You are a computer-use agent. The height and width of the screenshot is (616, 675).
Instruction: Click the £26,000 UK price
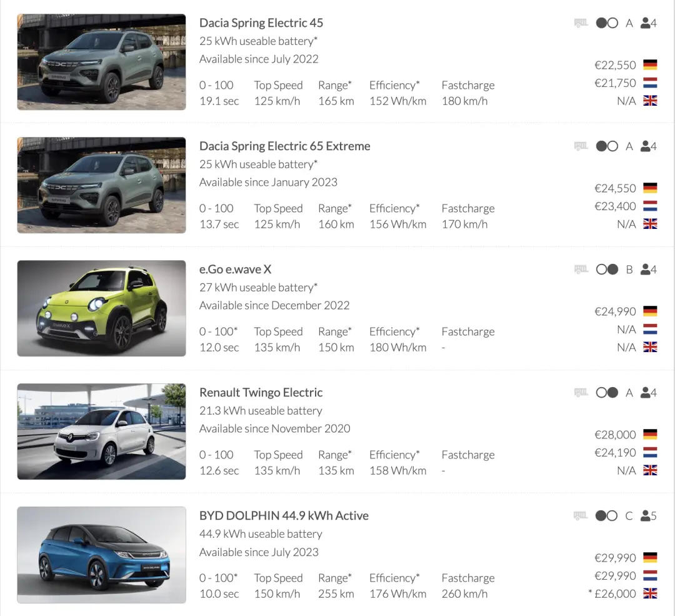(614, 594)
